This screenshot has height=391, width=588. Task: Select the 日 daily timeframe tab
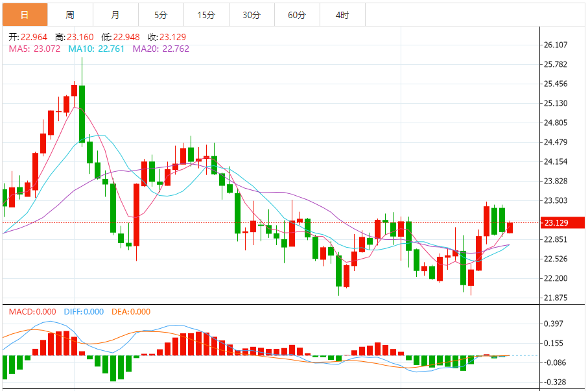(x=25, y=15)
